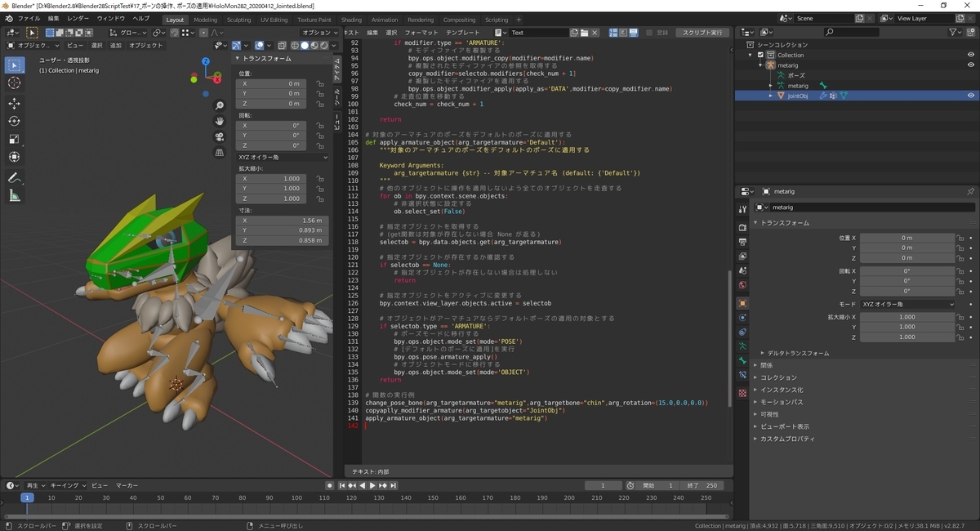Screen dimensions: 980x531
Task: Toggle lock on position X in sidebar
Action: 321,83
